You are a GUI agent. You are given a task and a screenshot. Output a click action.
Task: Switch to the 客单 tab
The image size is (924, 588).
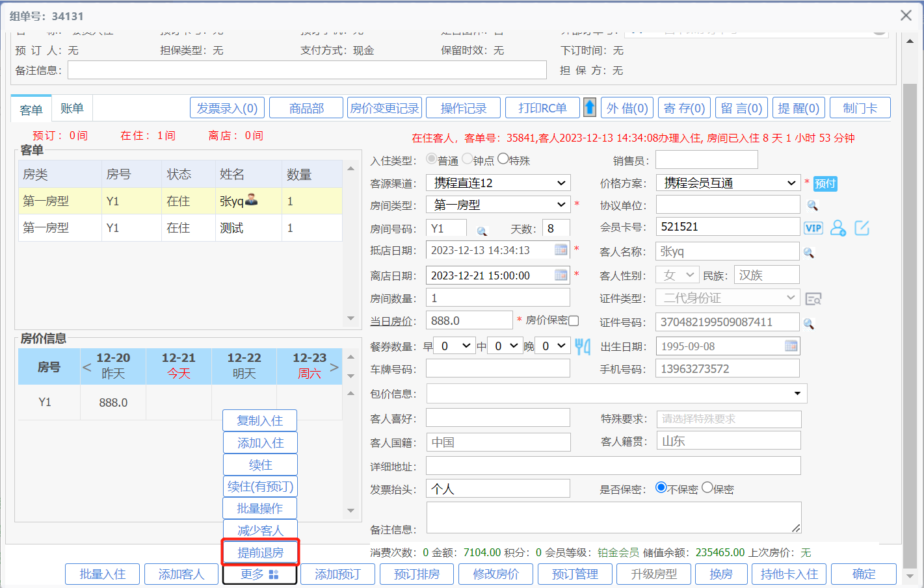coord(31,109)
